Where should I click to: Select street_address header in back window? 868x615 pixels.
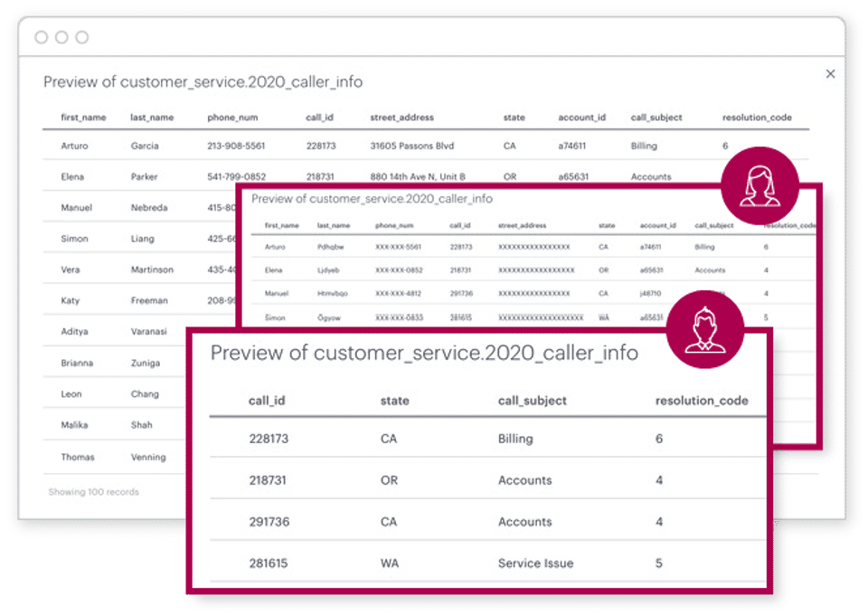coord(401,118)
